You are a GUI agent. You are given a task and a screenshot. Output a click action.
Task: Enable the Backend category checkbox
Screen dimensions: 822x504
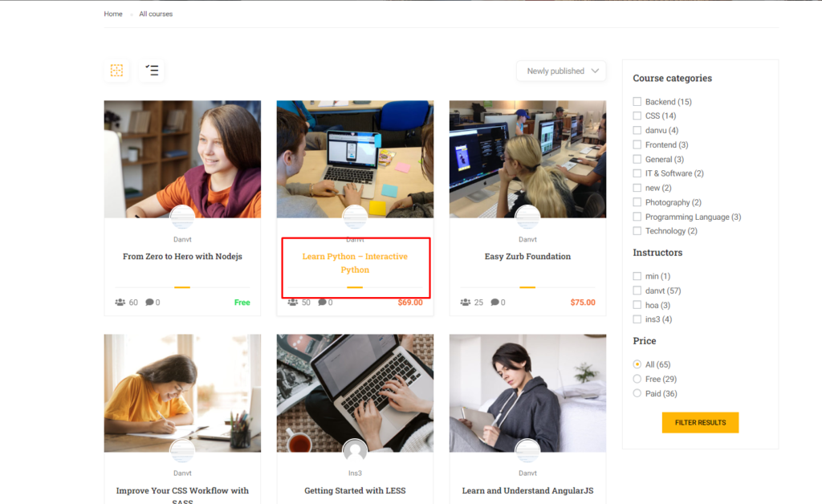pos(637,102)
